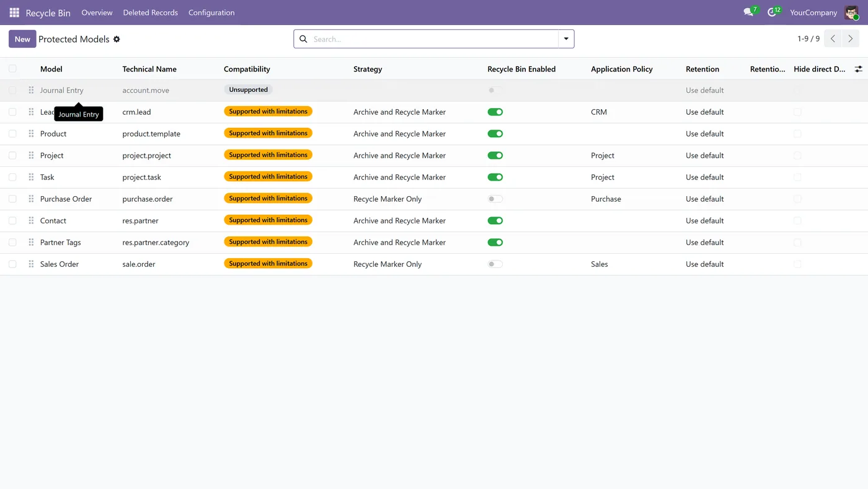Click the 1-9 / 9 pager counter
Screen dimensions: 868x489
(808, 39)
